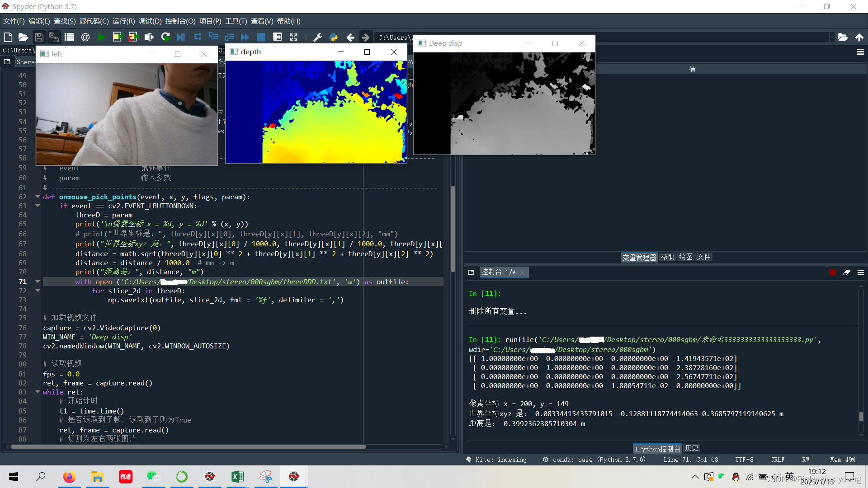Screen dimensions: 868x488
Task: Open Windows Start menu
Action: click(x=14, y=477)
